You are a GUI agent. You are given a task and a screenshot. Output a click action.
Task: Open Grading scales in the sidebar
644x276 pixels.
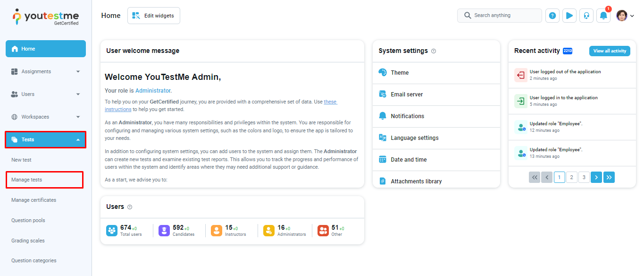[28, 241]
